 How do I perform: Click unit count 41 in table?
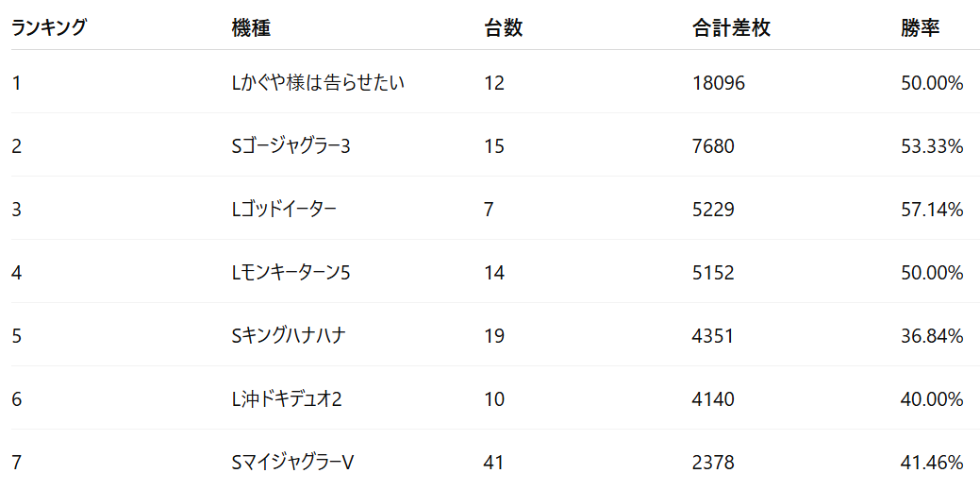(x=494, y=463)
